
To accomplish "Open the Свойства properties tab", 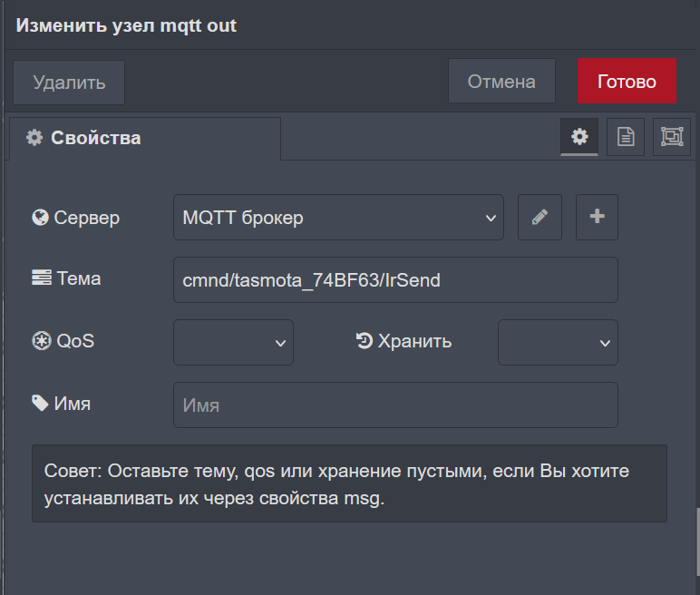I will (145, 138).
